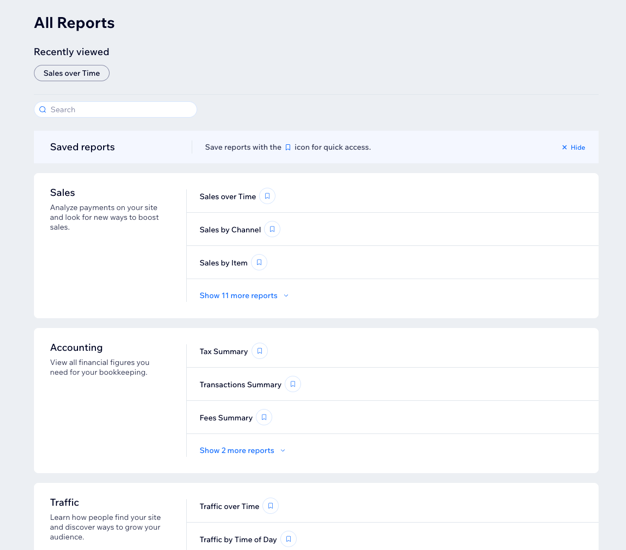The image size is (626, 550).
Task: Open the Transactions Summary report
Action: coord(240,385)
